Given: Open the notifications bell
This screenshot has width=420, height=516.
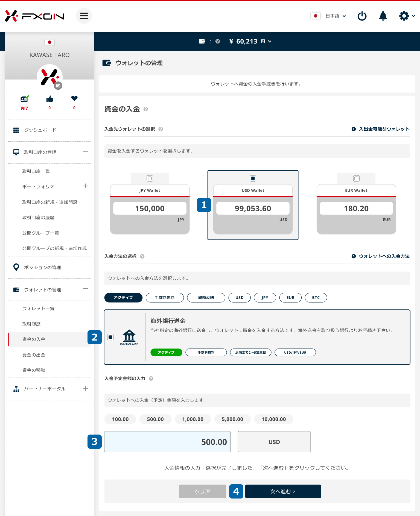Looking at the screenshot, I should (x=383, y=16).
